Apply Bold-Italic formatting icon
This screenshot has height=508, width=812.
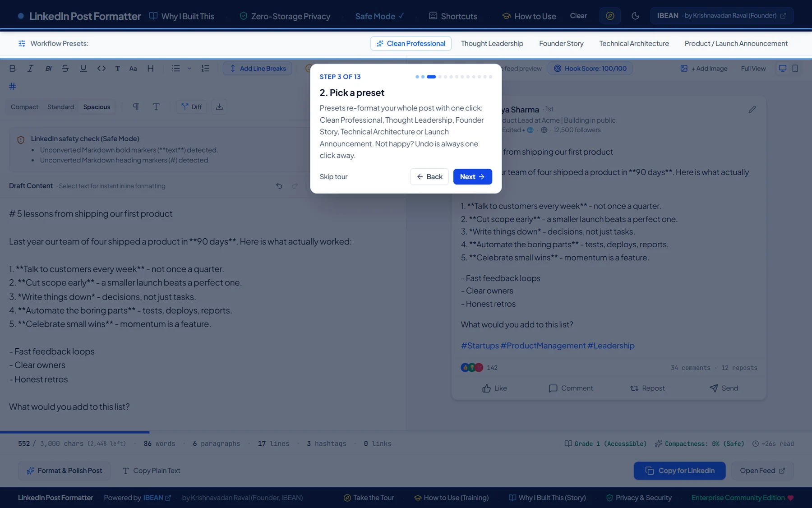coord(48,69)
